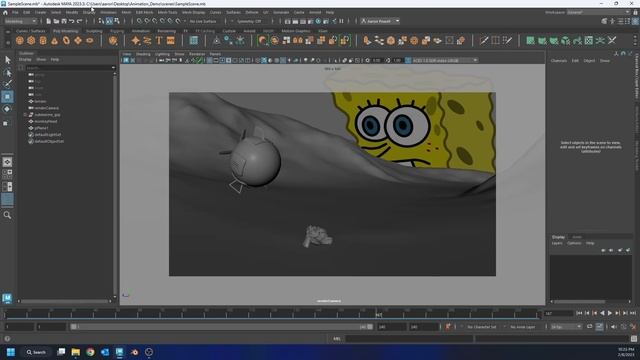Viewport: 640px width, 360px height.
Task: Click the Undo arrow icon
Action: tap(72, 21)
